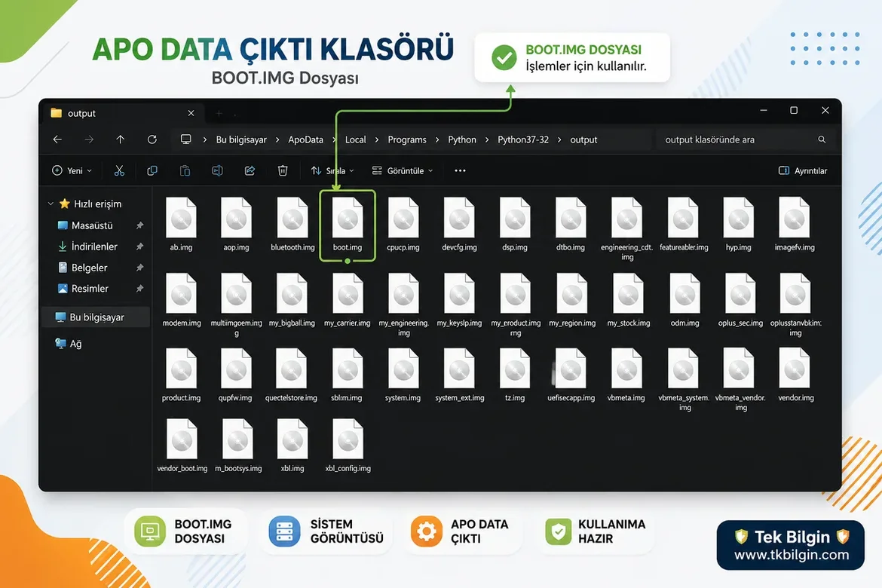Select the modem.img file
The width and height of the screenshot is (882, 588).
182,300
